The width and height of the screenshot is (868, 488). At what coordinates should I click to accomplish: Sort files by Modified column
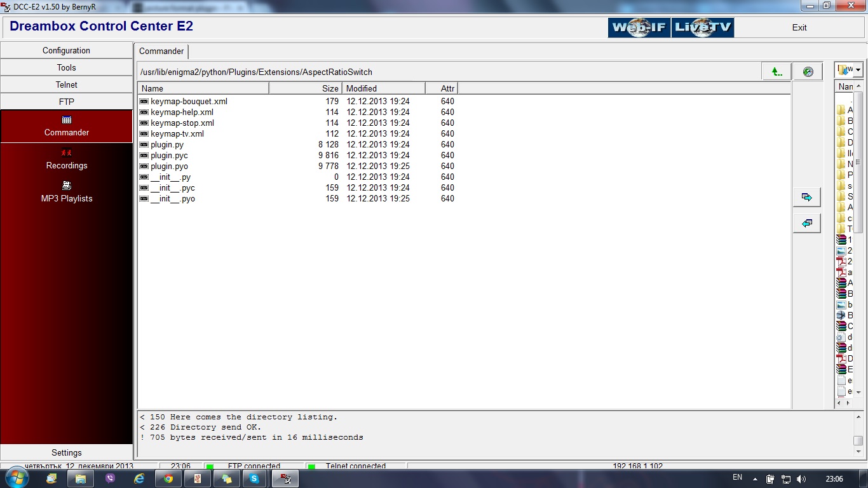coord(384,88)
